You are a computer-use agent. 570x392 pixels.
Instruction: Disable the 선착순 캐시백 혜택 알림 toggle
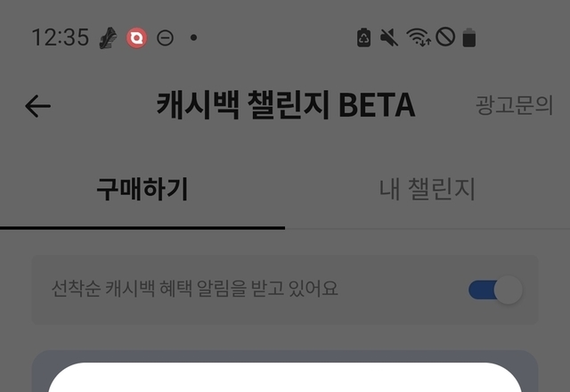495,290
